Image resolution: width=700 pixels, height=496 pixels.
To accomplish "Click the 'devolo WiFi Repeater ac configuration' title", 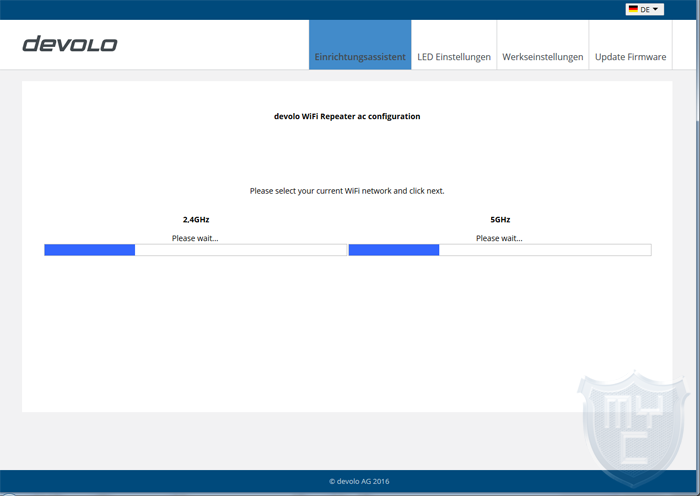I will (347, 117).
